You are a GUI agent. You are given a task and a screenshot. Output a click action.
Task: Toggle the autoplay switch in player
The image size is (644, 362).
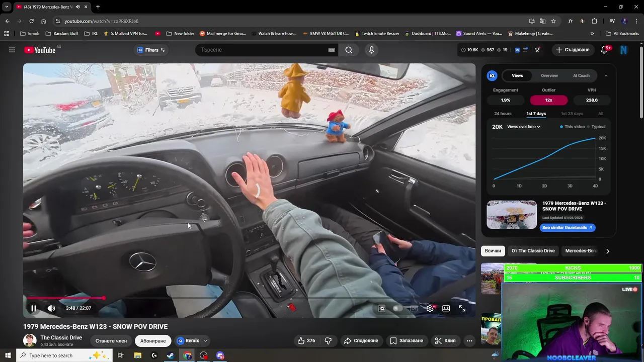pyautogui.click(x=397, y=308)
